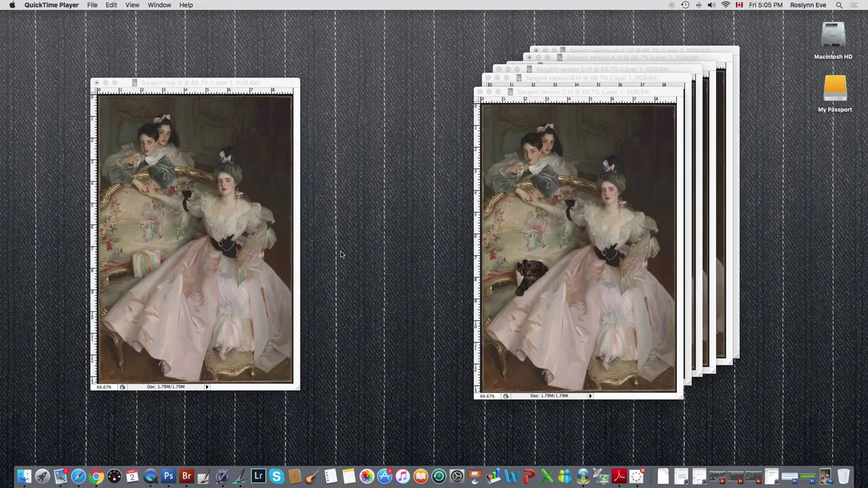Screen dimensions: 868x488
Task: Open Photoshop Ps icon in dock
Action: pyautogui.click(x=168, y=476)
